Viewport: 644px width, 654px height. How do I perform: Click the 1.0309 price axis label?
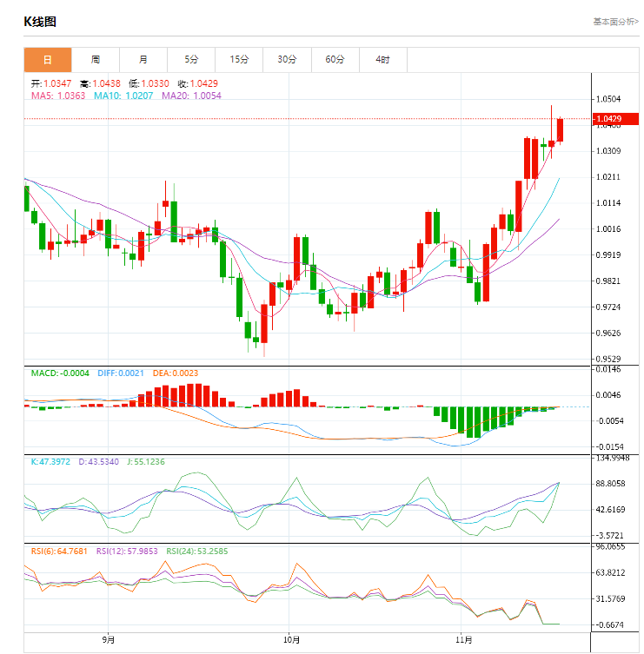point(608,151)
